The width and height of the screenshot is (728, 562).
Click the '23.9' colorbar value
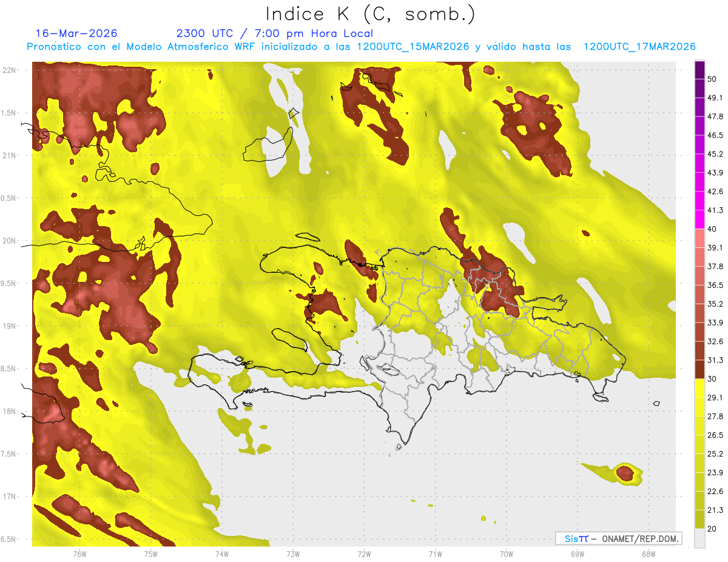[715, 473]
